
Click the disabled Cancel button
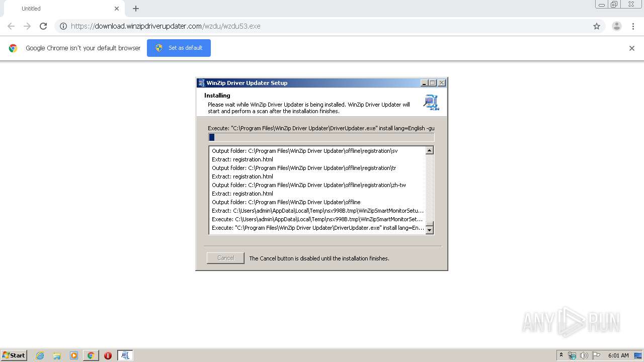tap(225, 258)
